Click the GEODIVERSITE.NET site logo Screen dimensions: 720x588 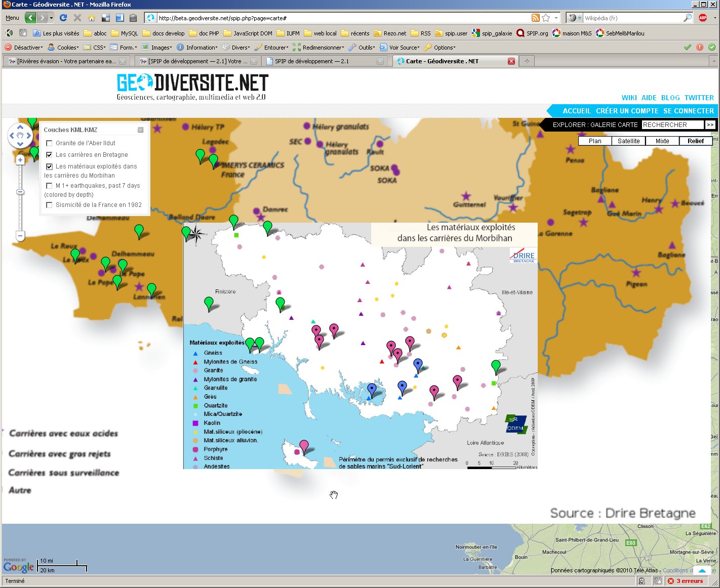(x=192, y=87)
